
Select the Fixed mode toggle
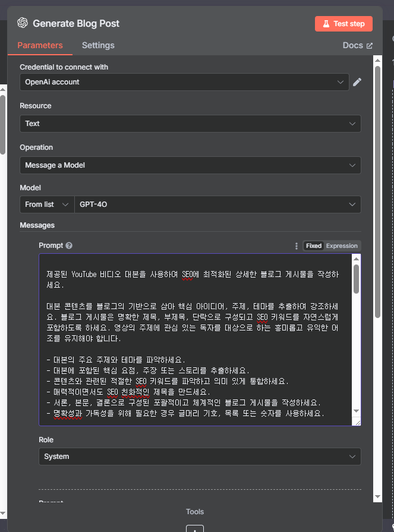(x=314, y=245)
